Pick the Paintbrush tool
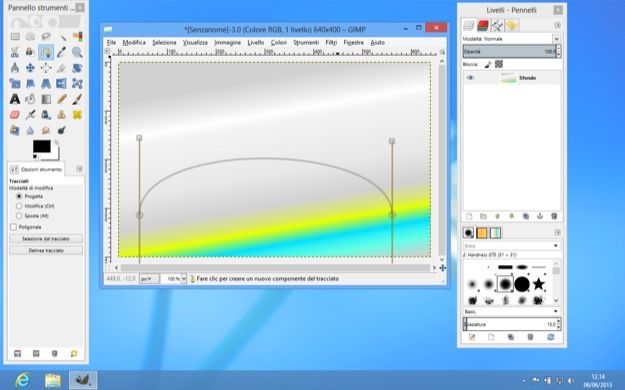The width and height of the screenshot is (625, 390). (77, 99)
